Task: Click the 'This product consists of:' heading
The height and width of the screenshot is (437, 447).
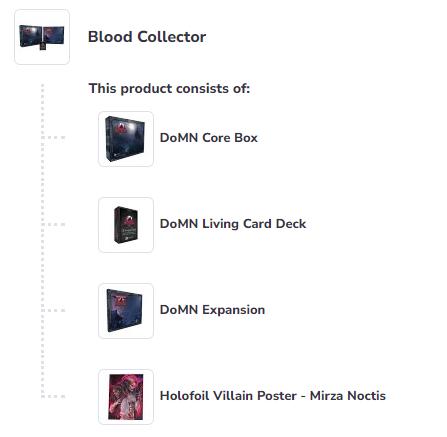Action: coord(169,89)
